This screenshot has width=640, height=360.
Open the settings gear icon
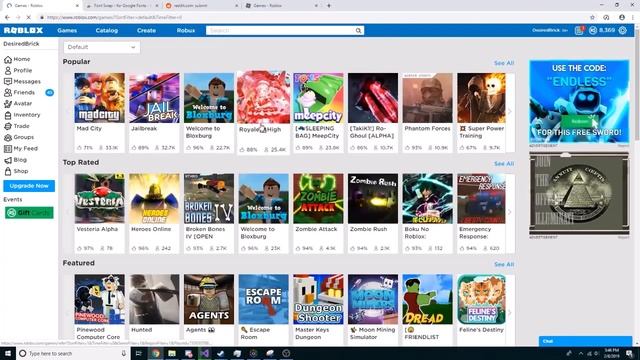point(622,30)
